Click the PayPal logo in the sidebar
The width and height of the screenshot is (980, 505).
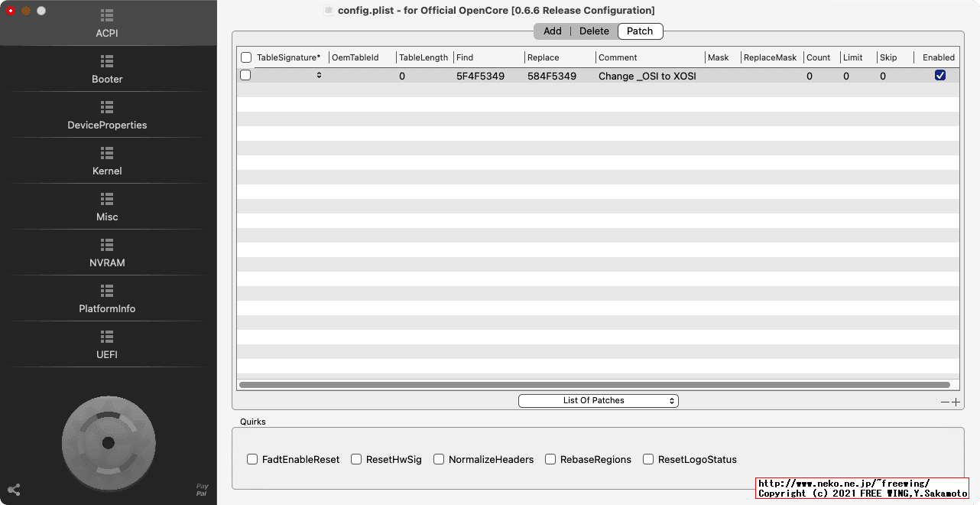(201, 490)
